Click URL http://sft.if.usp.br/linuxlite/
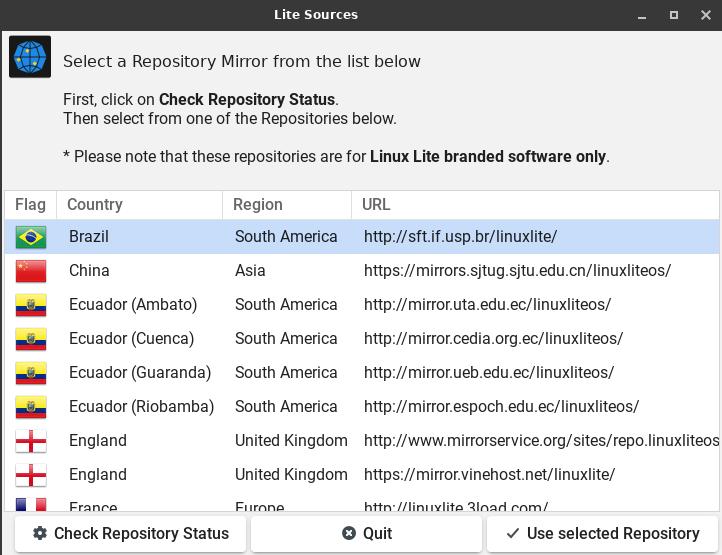The height and width of the screenshot is (555, 722). point(460,237)
